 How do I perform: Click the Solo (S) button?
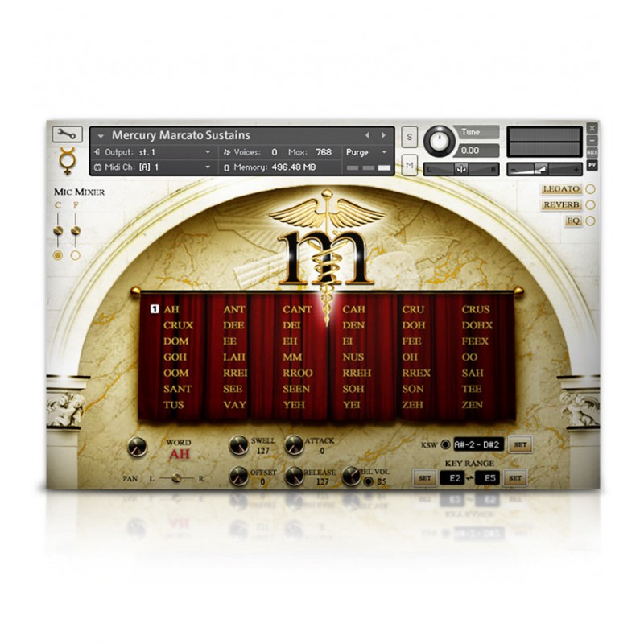(410, 137)
